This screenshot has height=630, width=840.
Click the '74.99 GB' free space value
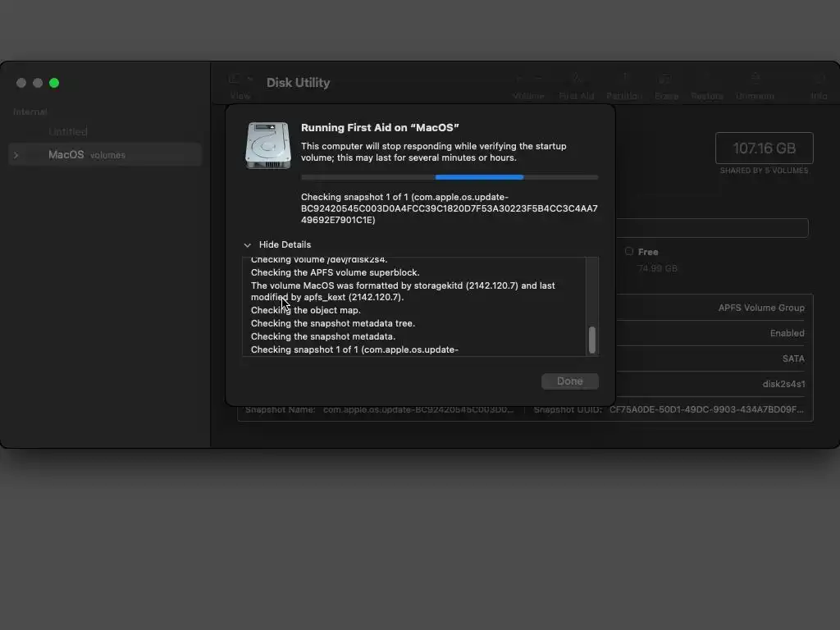click(x=657, y=268)
